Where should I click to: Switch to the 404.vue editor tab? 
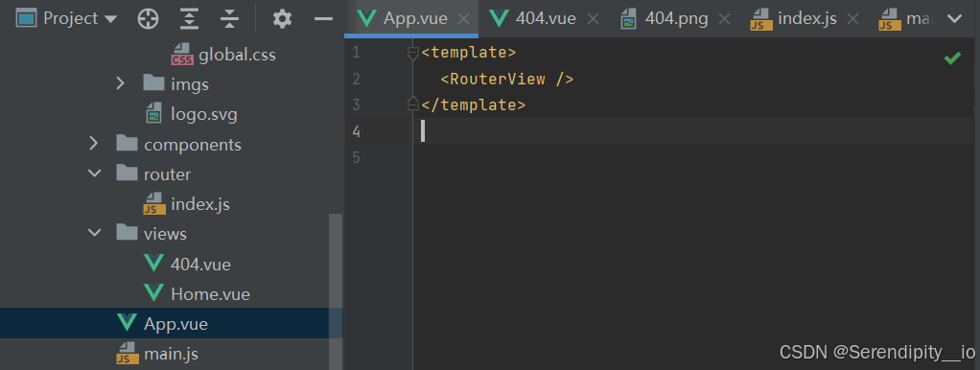545,19
